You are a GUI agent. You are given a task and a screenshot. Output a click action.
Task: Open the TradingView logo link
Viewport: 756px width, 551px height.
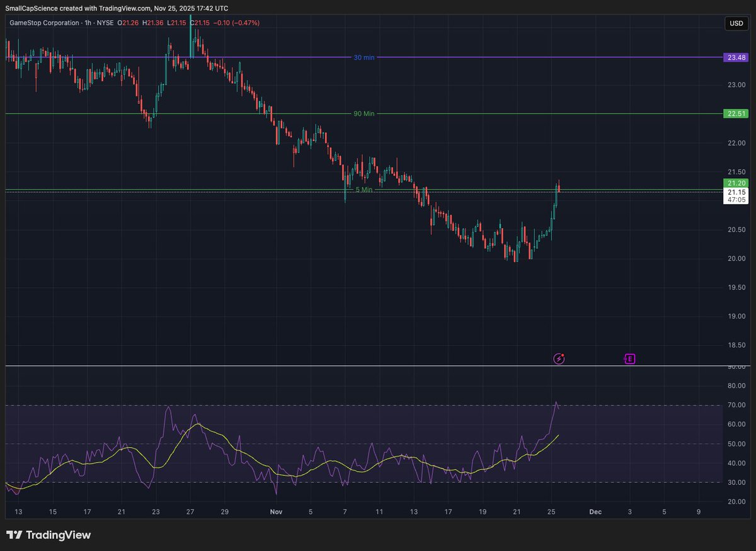(x=49, y=535)
